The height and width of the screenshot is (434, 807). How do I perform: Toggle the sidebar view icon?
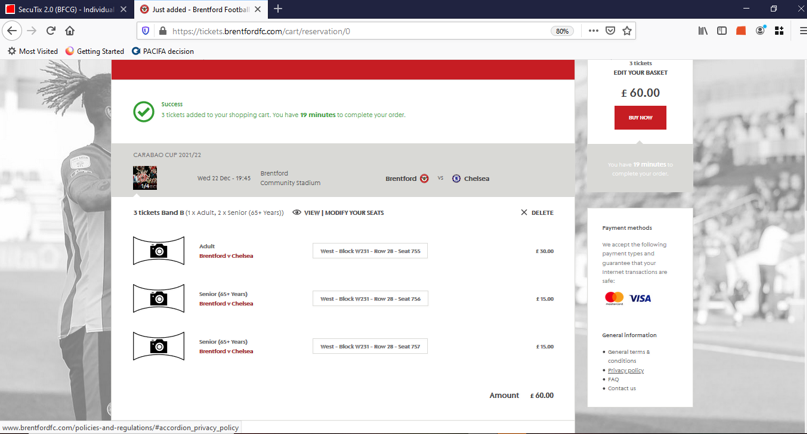click(722, 31)
